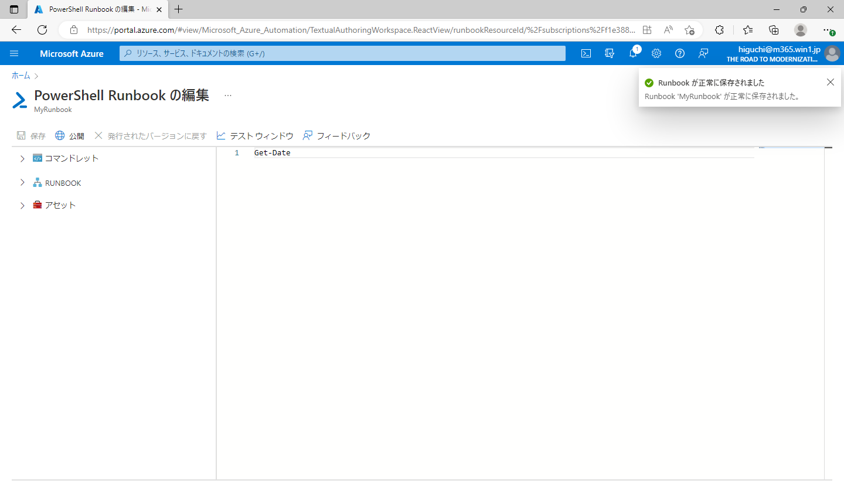Viewport: 844px width, 504px height.
Task: Open the tab actions menu
Action: pos(14,9)
